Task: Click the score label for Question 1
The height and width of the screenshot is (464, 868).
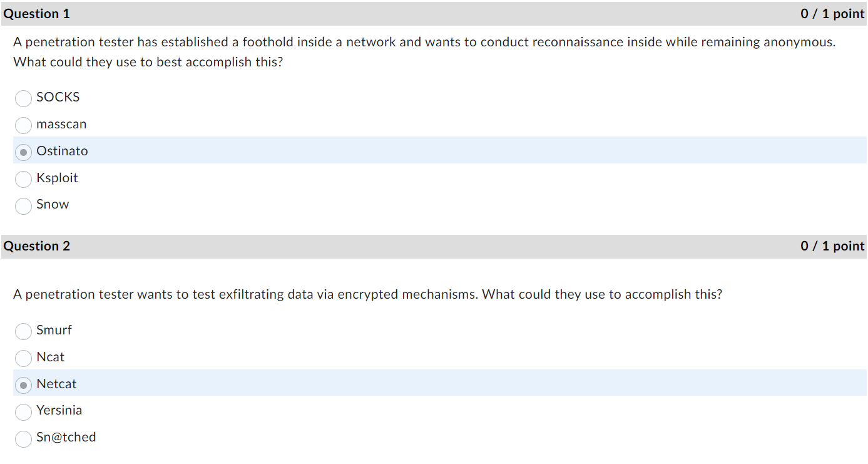Action: tap(832, 13)
